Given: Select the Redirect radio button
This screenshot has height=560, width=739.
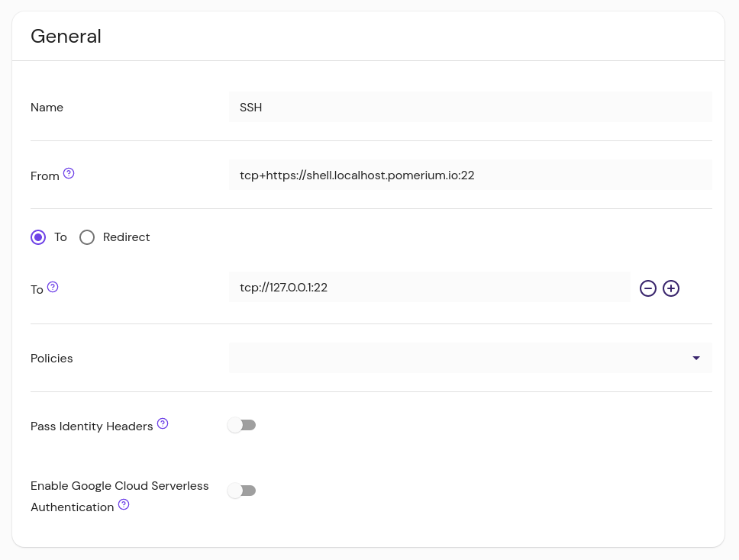Looking at the screenshot, I should tap(87, 237).
